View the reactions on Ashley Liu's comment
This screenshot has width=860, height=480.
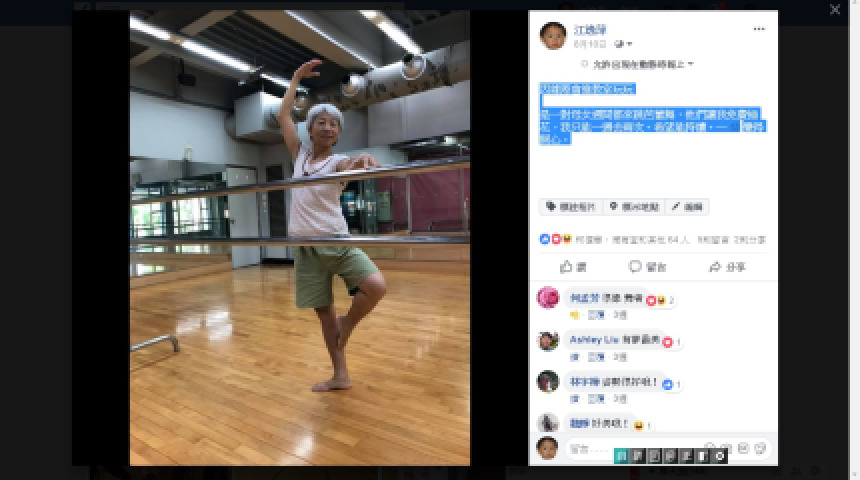[x=671, y=342]
